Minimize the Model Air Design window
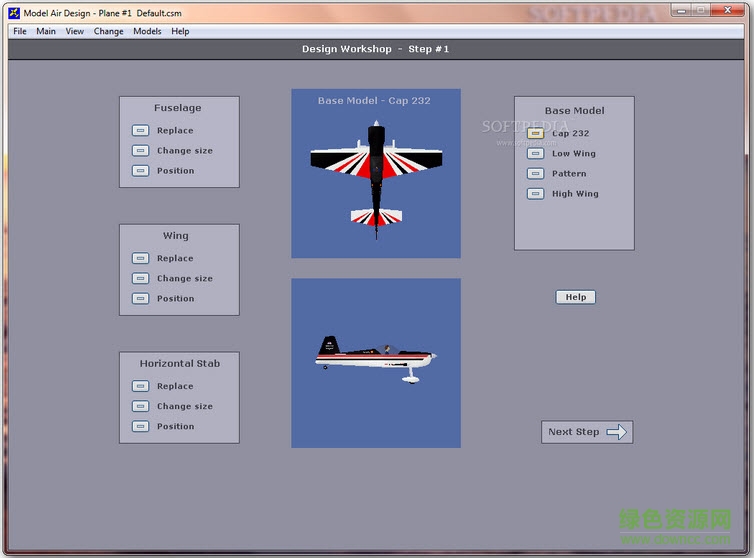Screen dimensions: 754x558 (x=682, y=10)
